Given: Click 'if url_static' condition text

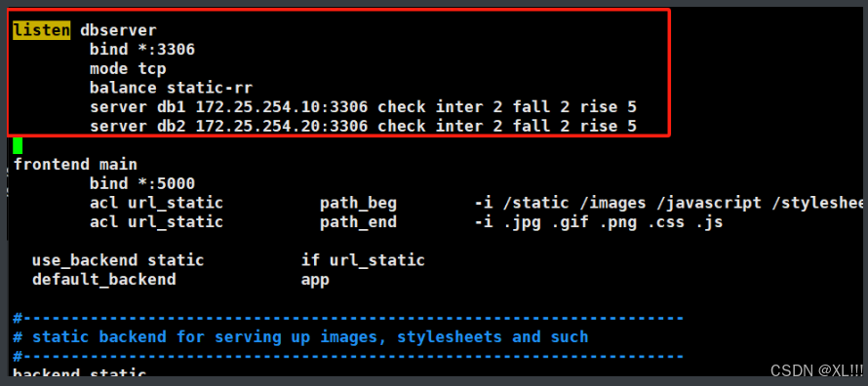Looking at the screenshot, I should pos(363,260).
